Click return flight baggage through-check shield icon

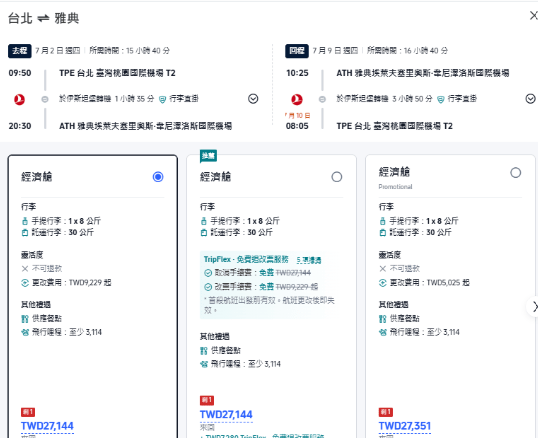(441, 99)
